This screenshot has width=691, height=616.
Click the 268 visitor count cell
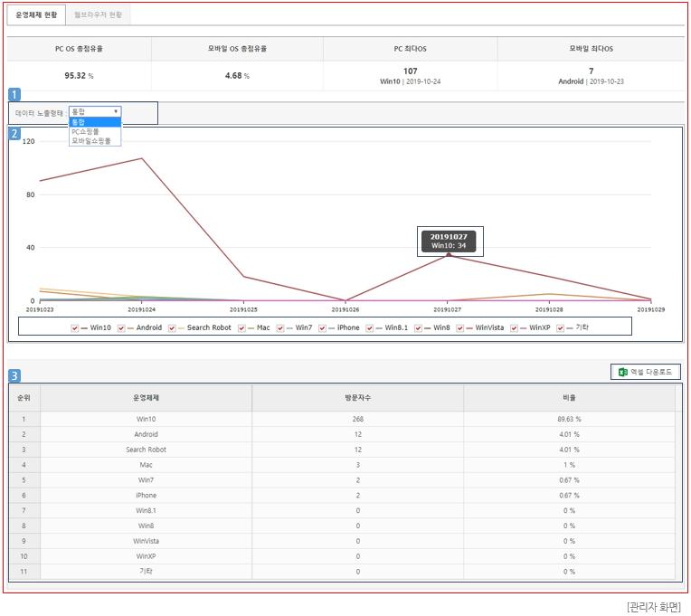click(x=358, y=419)
